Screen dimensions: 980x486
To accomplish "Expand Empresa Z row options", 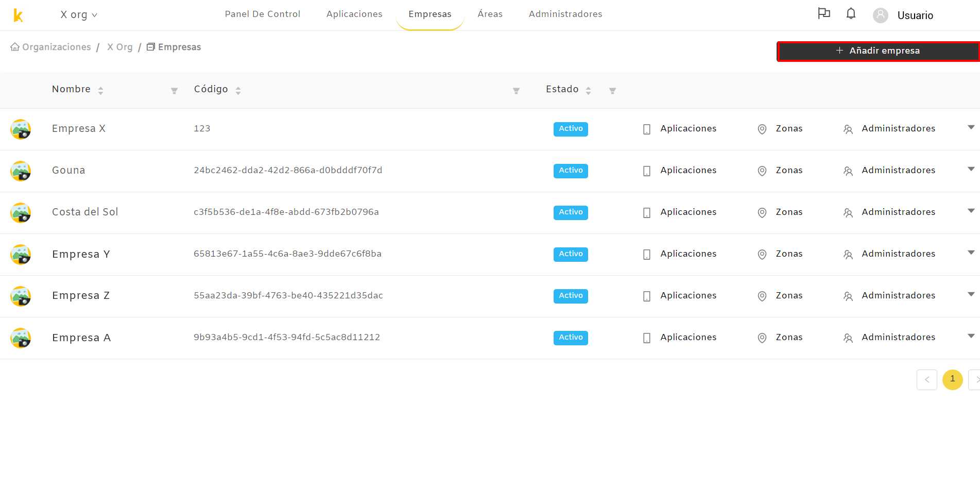I will (971, 294).
